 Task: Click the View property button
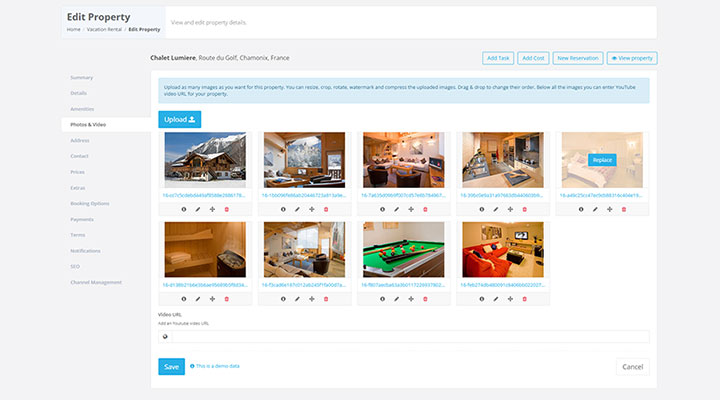(632, 59)
